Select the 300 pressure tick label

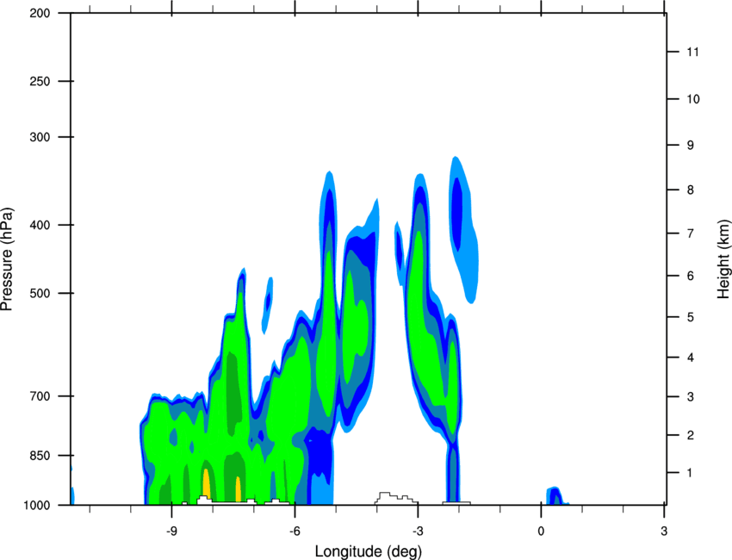40,137
